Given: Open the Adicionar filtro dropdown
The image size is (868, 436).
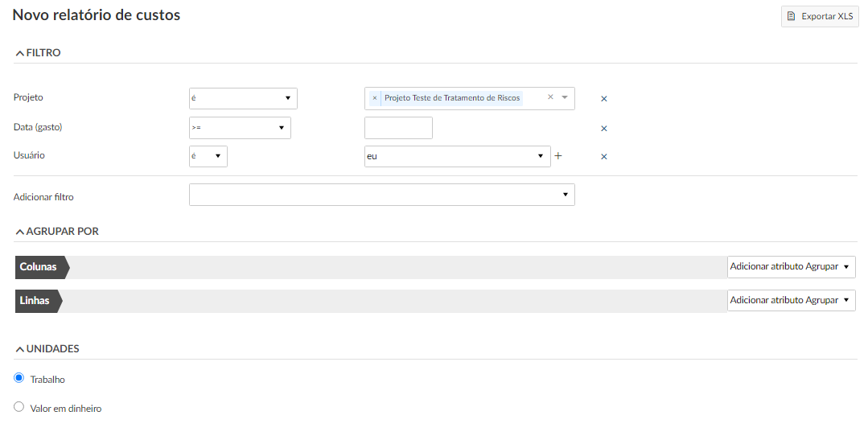Looking at the screenshot, I should (381, 195).
